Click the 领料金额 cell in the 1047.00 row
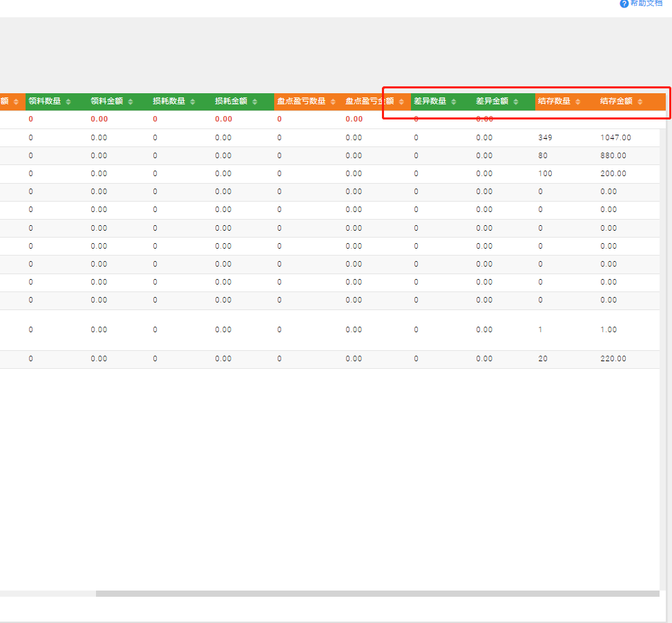The image size is (672, 623). (x=99, y=137)
